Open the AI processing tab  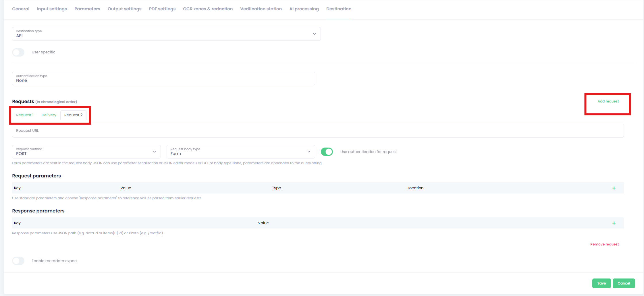point(304,9)
